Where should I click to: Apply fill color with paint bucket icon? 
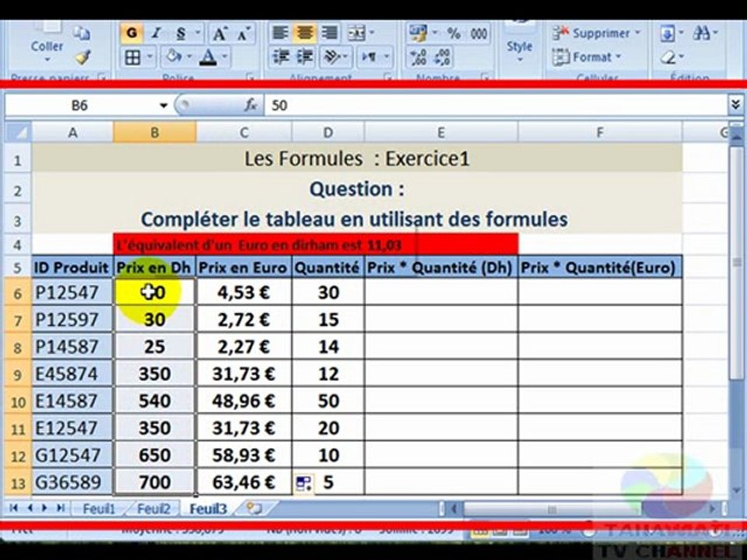coord(174,57)
